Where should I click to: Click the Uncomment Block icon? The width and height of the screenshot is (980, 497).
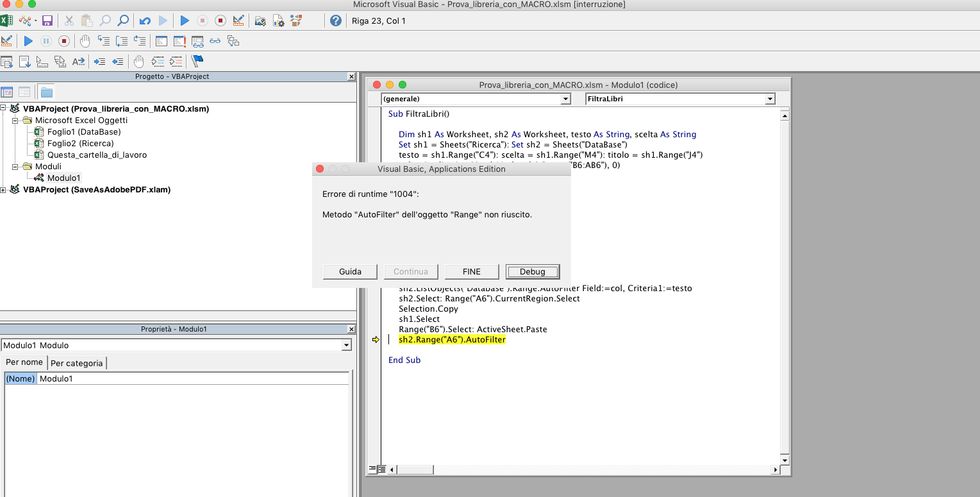176,62
